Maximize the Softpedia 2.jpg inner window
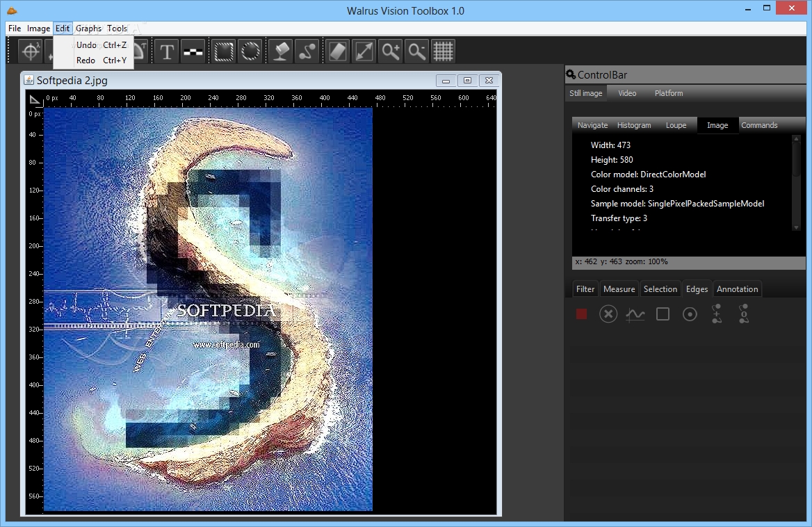This screenshot has width=812, height=527. coord(467,81)
